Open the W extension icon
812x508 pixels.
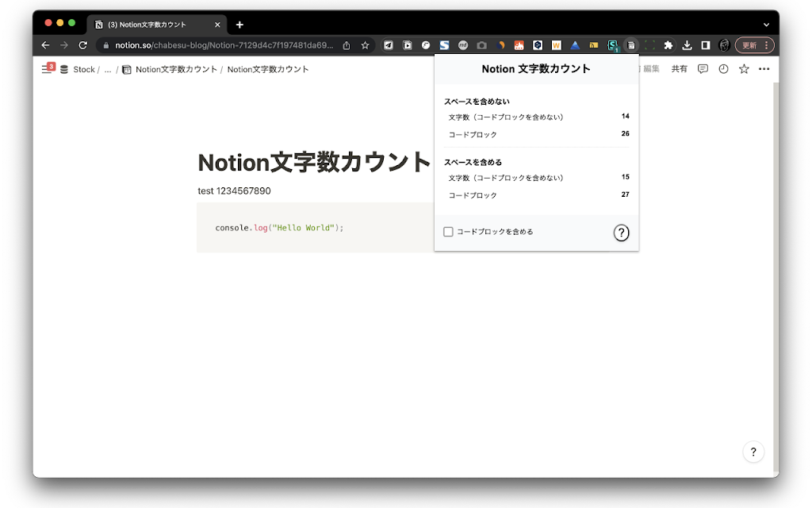[x=556, y=45]
